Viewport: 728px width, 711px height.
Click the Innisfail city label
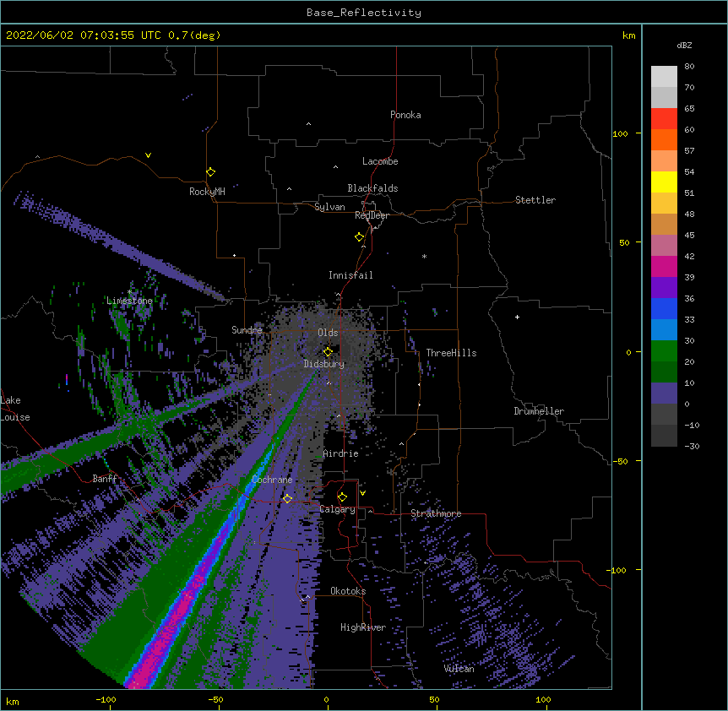point(350,275)
